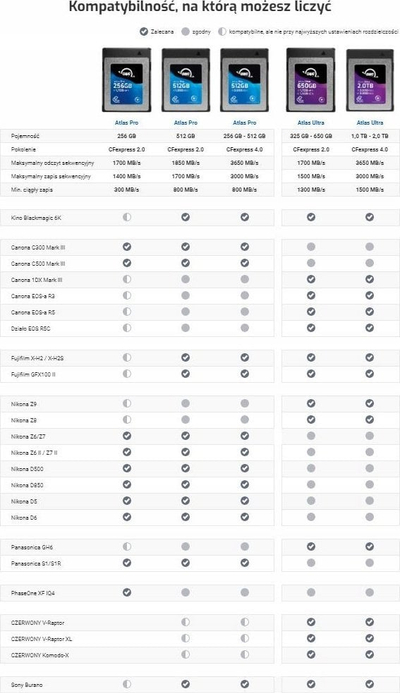The width and height of the screenshot is (400, 693).
Task: Select the Canona EOS-a R3 row label
Action: pyautogui.click(x=33, y=296)
